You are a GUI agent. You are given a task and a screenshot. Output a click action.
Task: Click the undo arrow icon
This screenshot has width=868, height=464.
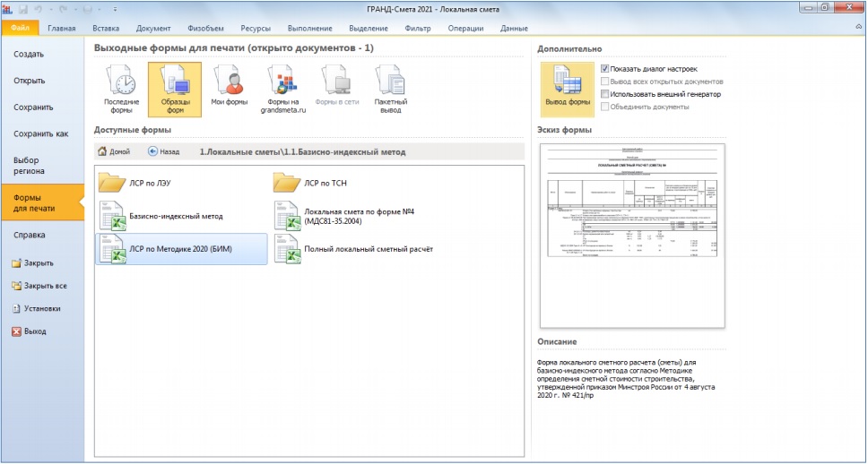[x=40, y=9]
